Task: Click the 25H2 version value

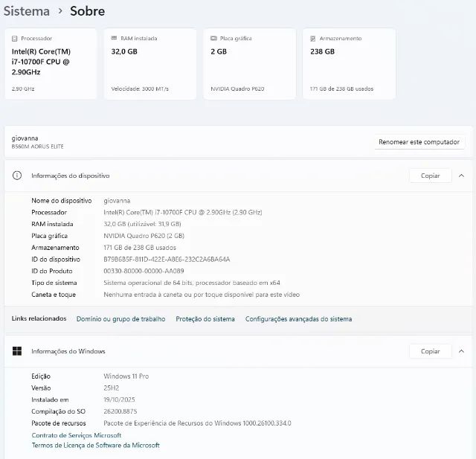Action: [111, 388]
